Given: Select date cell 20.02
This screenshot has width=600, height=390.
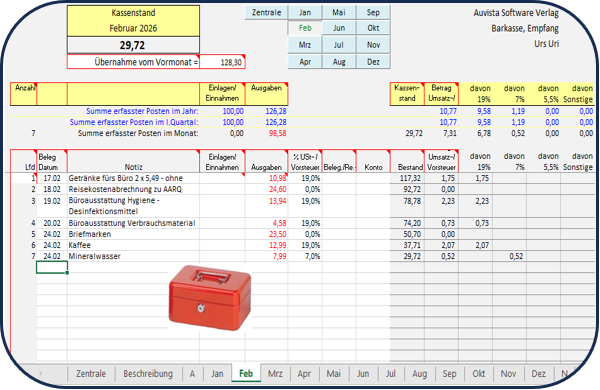Looking at the screenshot, I should coord(52,223).
